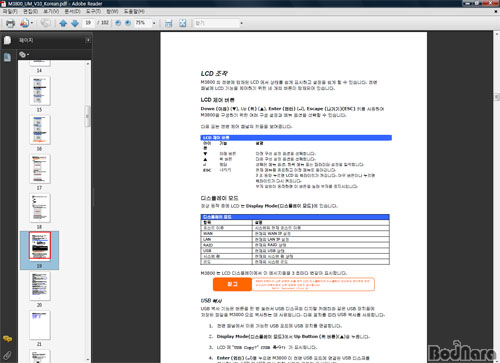The height and width of the screenshot is (363, 500).
Task: Go to next page with down arrow
Action: (x=75, y=23)
